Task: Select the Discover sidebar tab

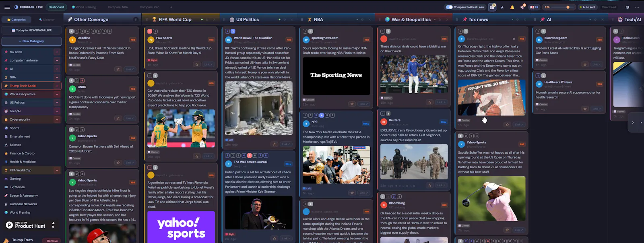Action: coord(47,20)
